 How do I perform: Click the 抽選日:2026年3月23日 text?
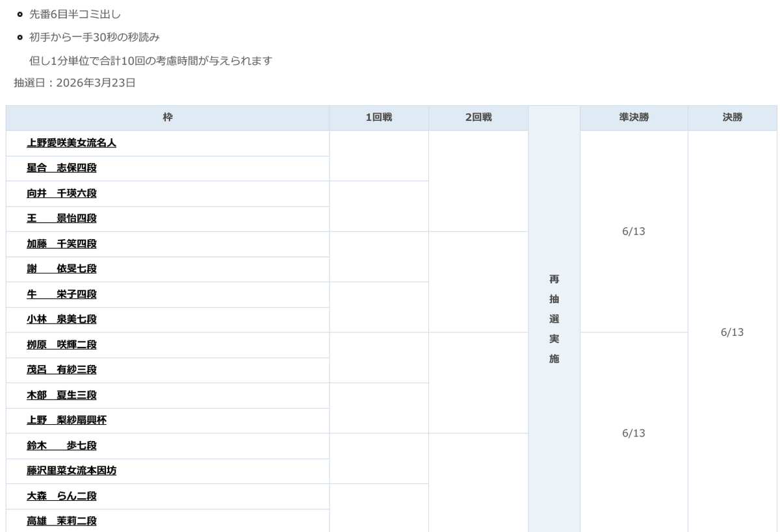[x=75, y=83]
